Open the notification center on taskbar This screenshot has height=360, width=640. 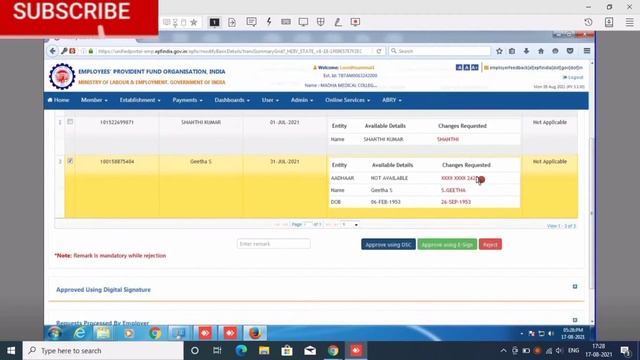point(625,351)
